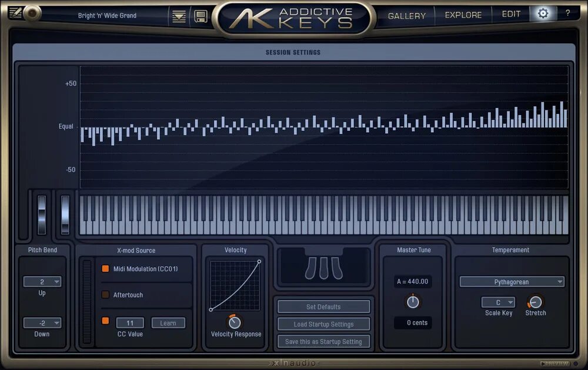The height and width of the screenshot is (370, 588).
Task: Switch to the Explore page
Action: click(x=463, y=15)
